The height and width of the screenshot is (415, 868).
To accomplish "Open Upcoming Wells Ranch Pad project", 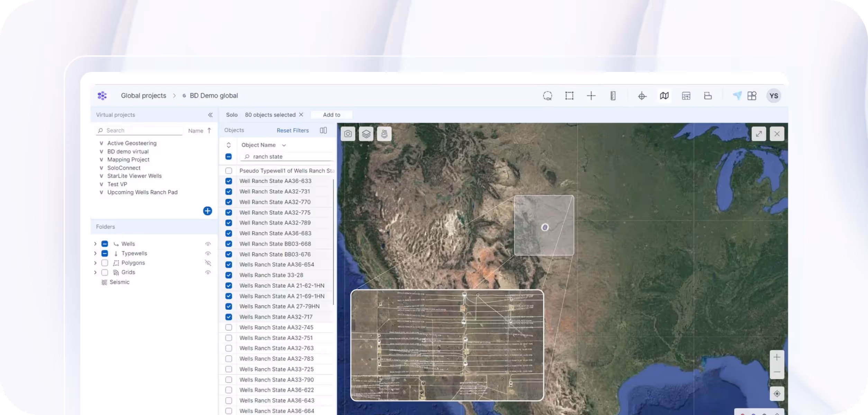I will click(143, 192).
